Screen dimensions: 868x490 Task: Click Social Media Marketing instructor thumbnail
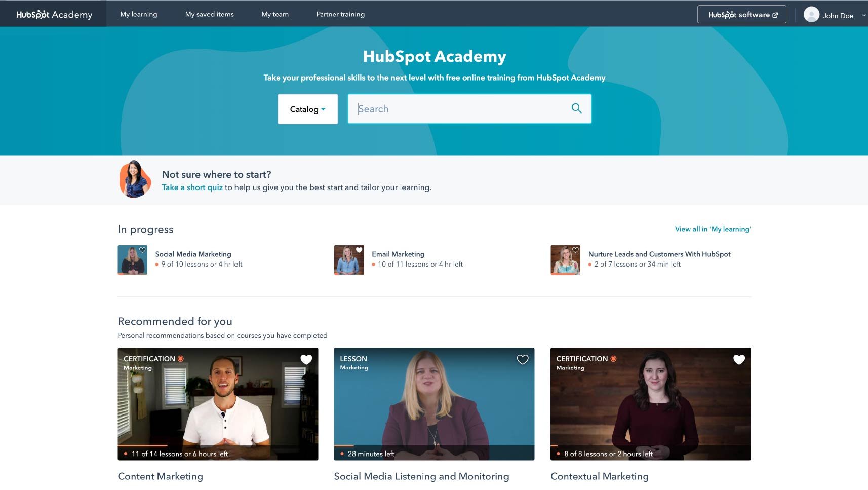click(x=133, y=260)
